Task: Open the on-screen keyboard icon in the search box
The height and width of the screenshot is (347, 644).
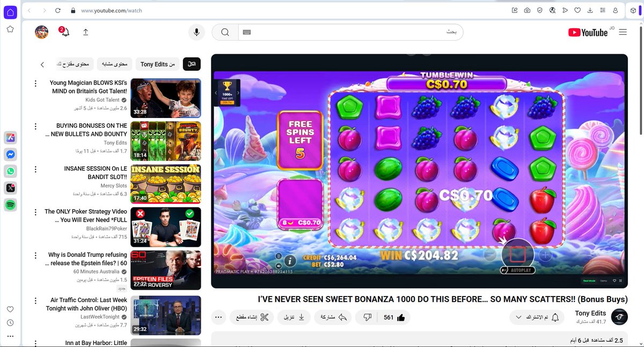Action: [247, 32]
